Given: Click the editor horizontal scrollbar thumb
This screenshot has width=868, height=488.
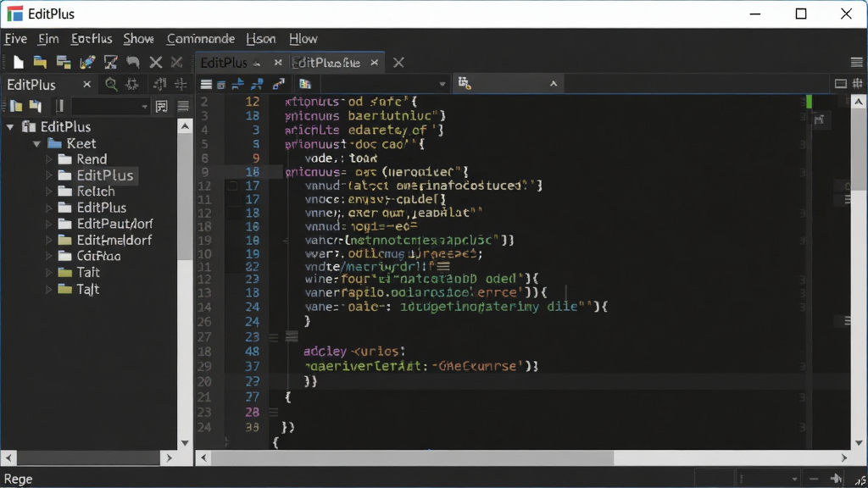Looking at the screenshot, I should click(x=413, y=457).
